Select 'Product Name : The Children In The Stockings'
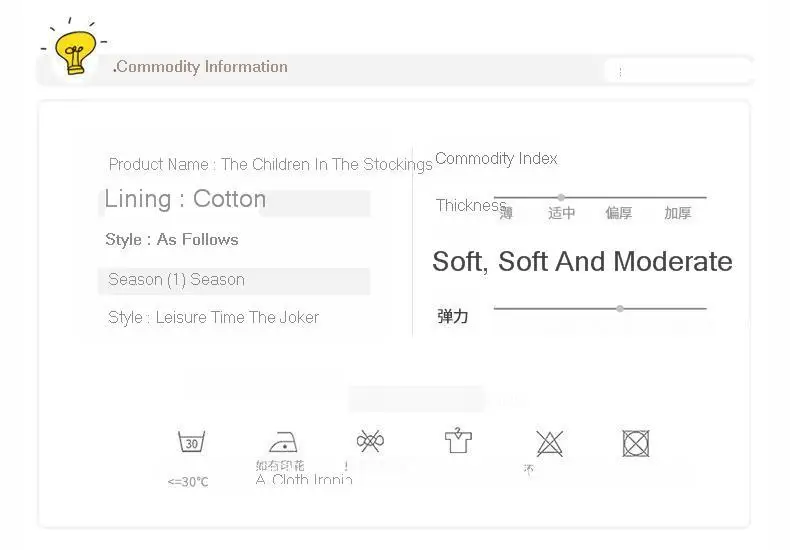The image size is (790, 550). click(271, 165)
